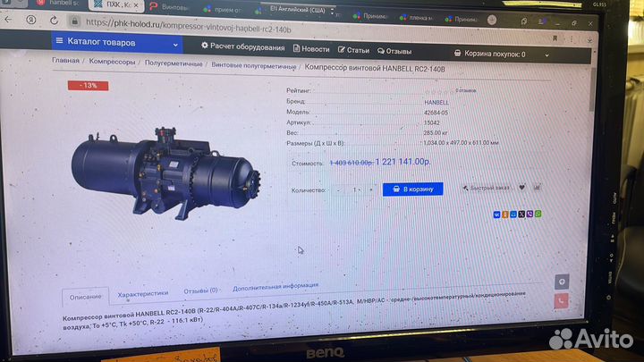Switch to the hanbell browser tab
This screenshot has height=362, width=644.
pyautogui.click(x=57, y=3)
